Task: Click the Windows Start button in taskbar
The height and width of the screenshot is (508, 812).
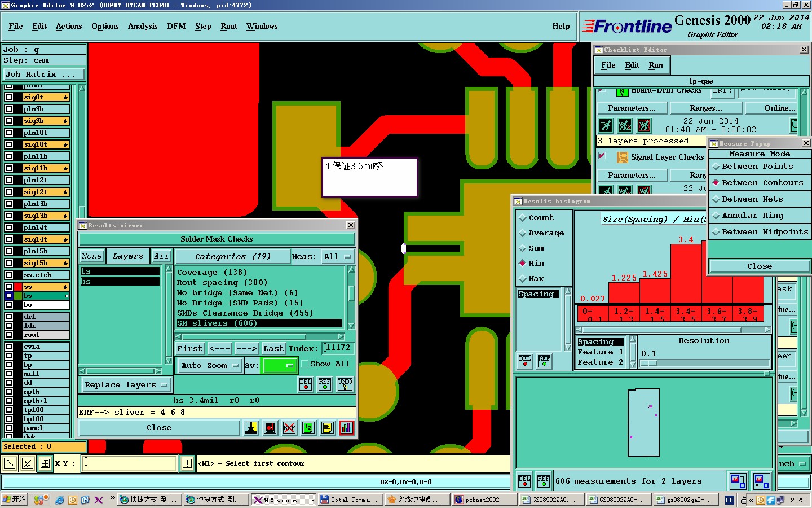Action: 15,500
